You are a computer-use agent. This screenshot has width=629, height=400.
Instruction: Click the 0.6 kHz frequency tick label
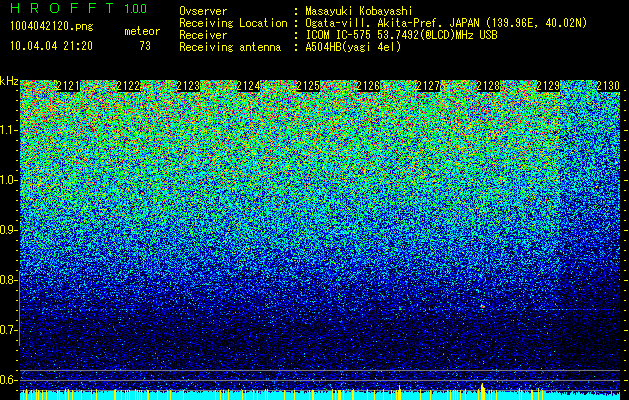tap(7, 380)
